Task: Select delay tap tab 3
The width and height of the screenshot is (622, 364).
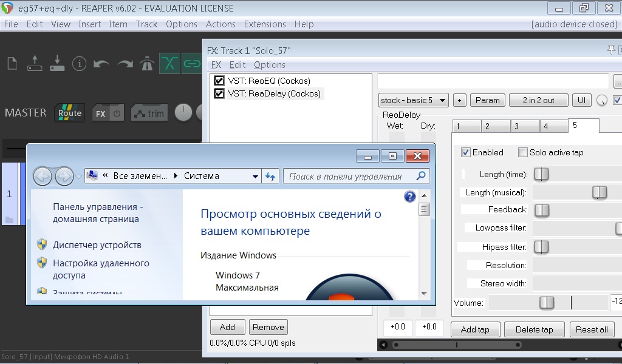Action: [525, 126]
